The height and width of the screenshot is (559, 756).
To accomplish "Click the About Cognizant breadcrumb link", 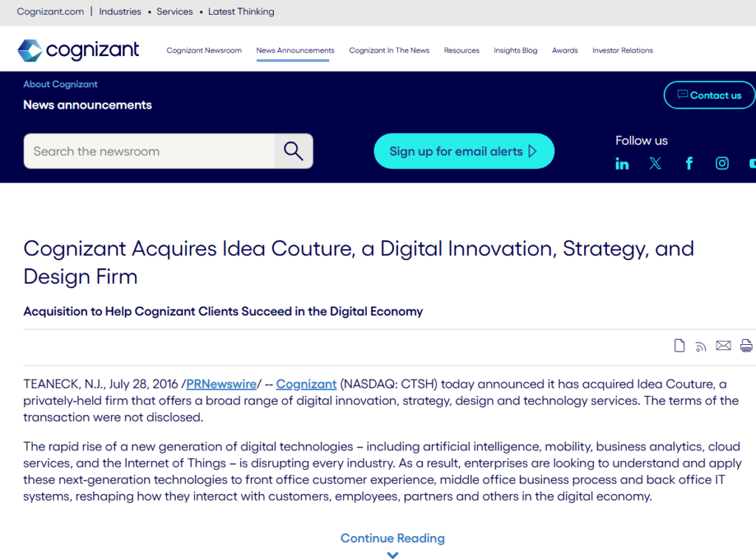I will 61,84.
